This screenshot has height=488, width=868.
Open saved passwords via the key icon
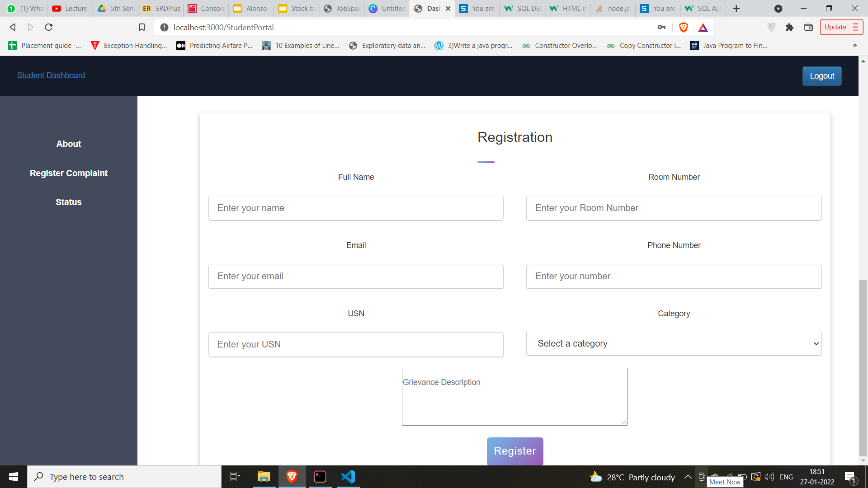(661, 27)
